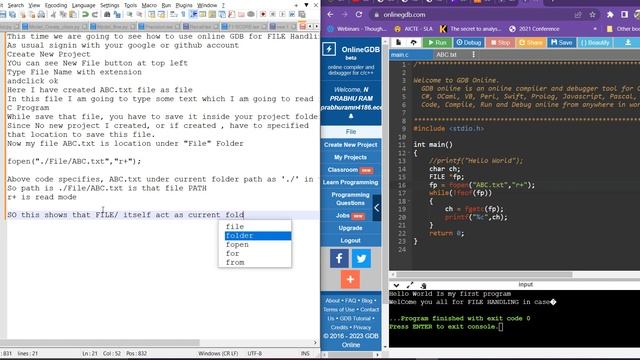Click the Notepad++ tab scroll right arrow
The image size is (640, 360).
pyautogui.click(x=316, y=27)
